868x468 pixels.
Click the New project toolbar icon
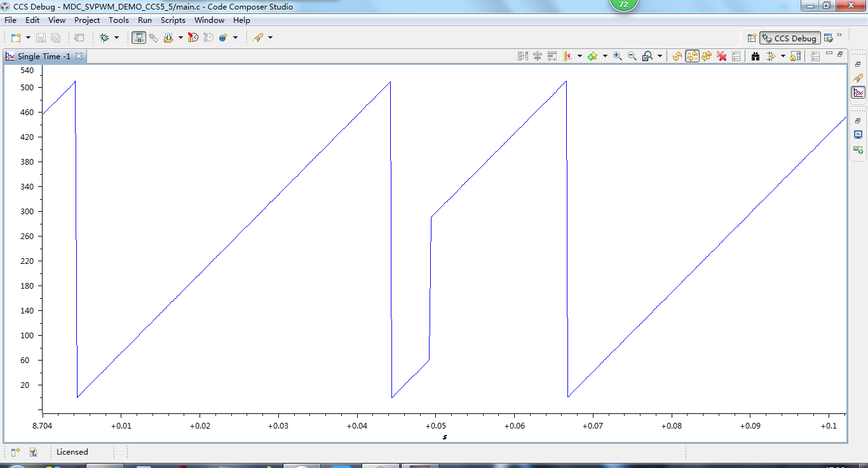pos(16,38)
